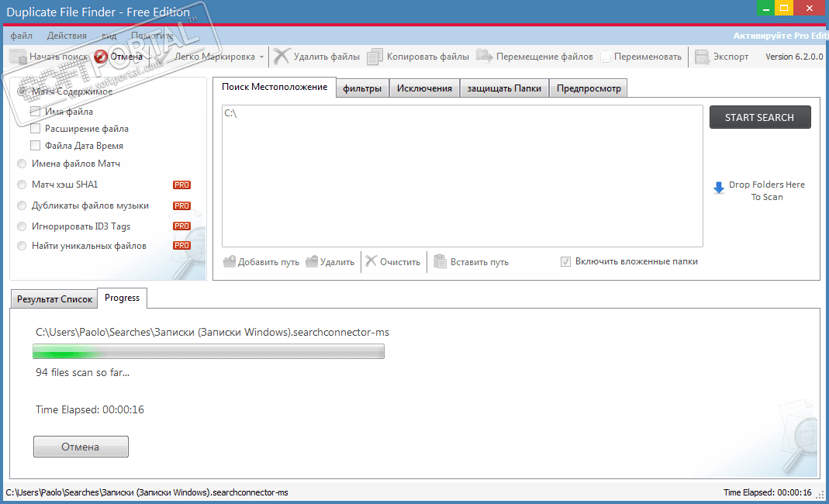Click the Вставить путь clipboard icon
Image resolution: width=829 pixels, height=504 pixels.
tap(440, 261)
